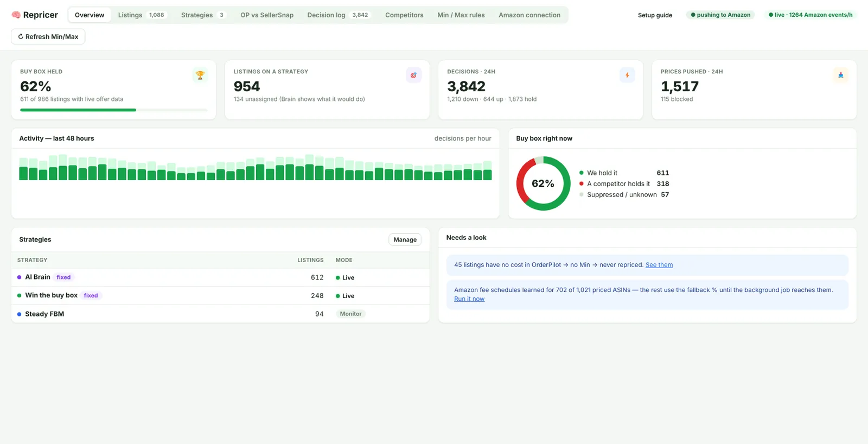Open the Min / Max rules tab

(x=461, y=15)
